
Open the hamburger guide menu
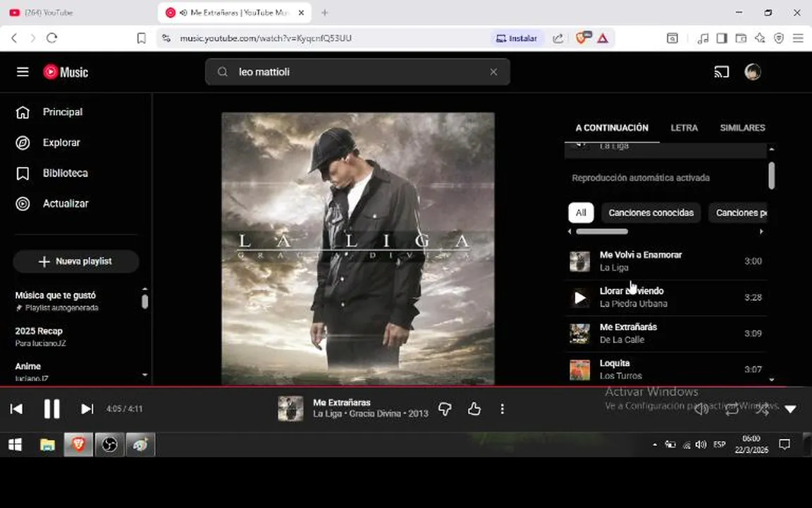(23, 72)
